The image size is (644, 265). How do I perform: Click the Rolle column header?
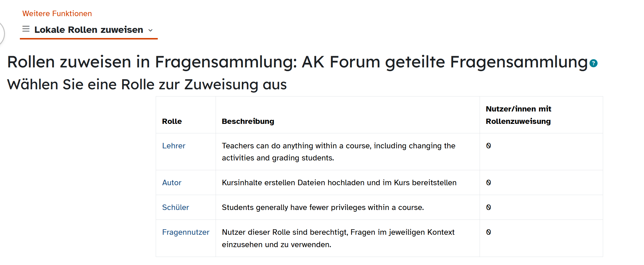(172, 121)
